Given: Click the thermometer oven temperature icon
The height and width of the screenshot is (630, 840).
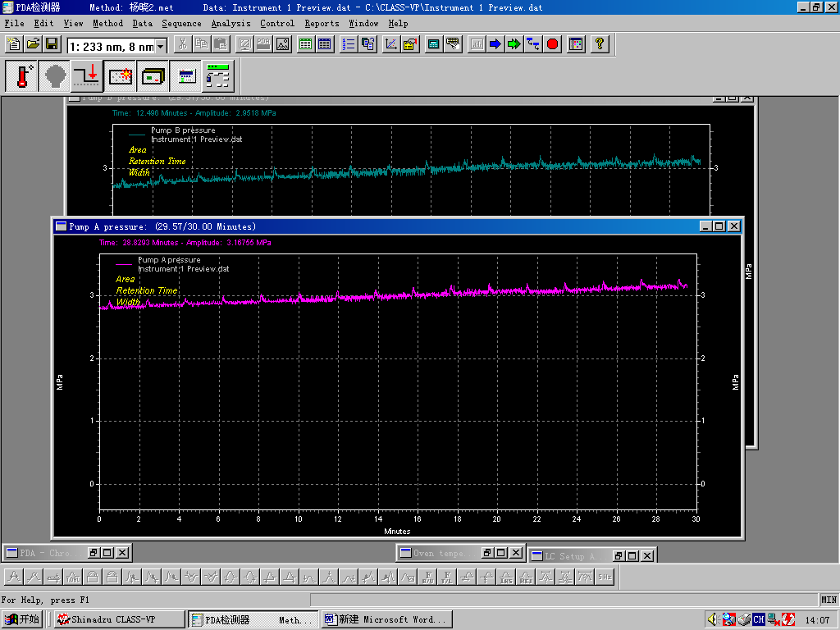Looking at the screenshot, I should point(22,76).
